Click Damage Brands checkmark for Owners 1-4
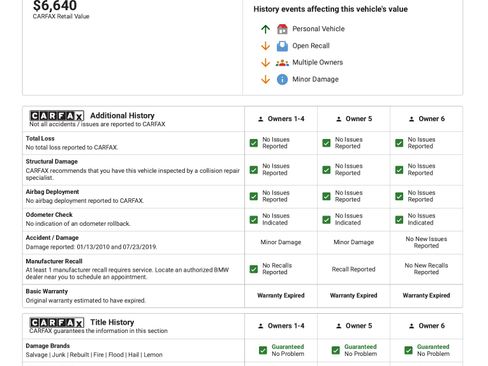 tap(263, 350)
